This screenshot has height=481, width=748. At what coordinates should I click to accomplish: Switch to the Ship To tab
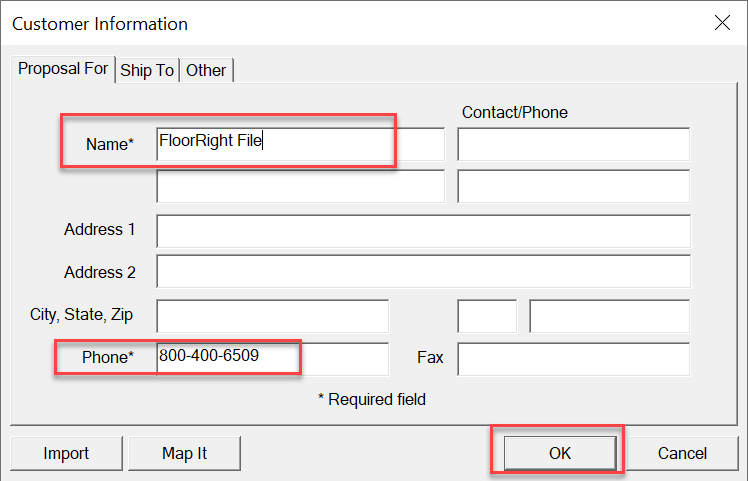coord(147,70)
